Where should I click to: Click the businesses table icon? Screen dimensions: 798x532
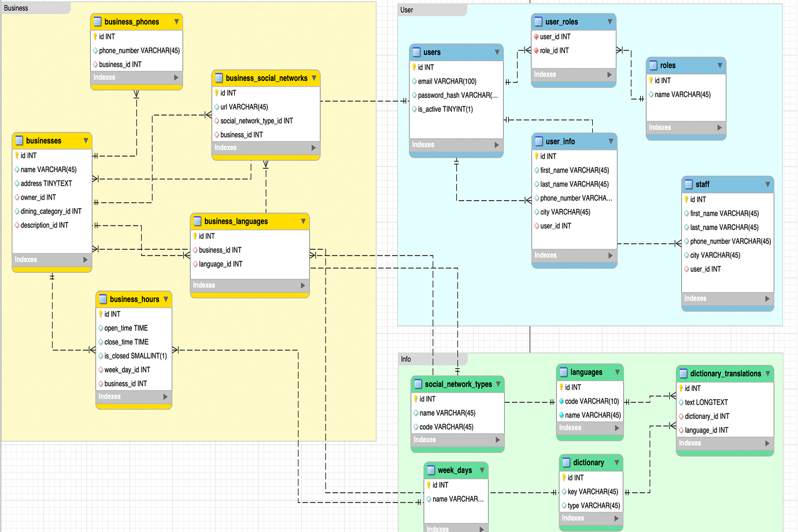pyautogui.click(x=19, y=141)
